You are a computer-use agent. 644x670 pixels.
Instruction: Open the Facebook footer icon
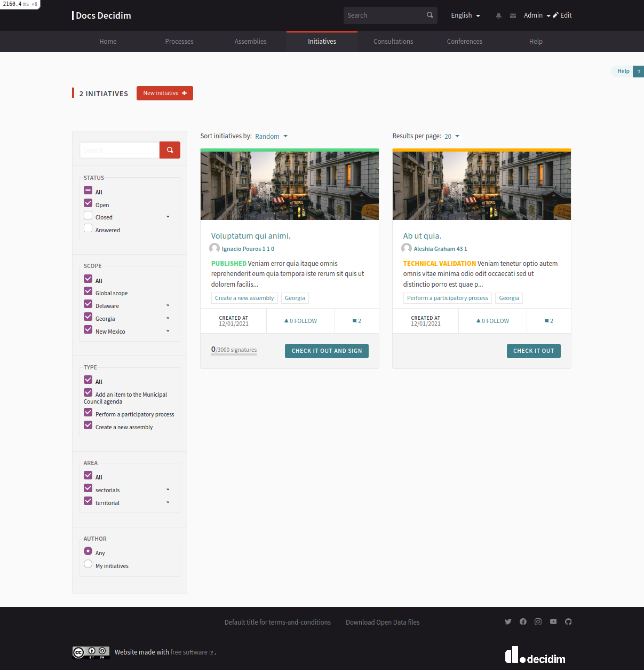pyautogui.click(x=523, y=621)
